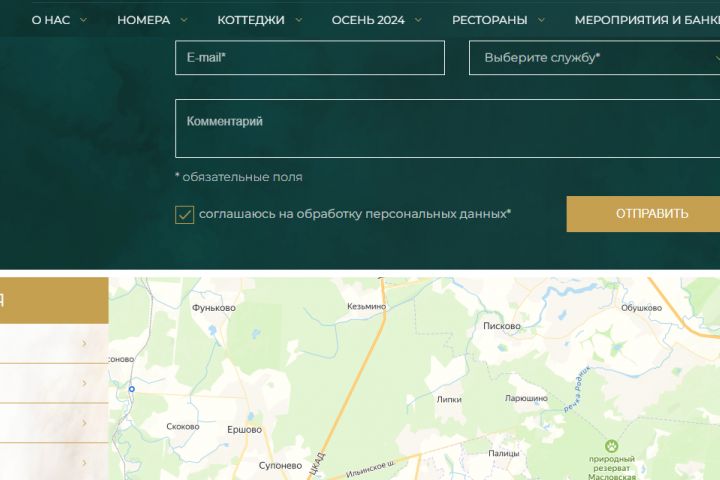Select the Липки label on the map
Image resolution: width=720 pixels, height=480 pixels.
(449, 400)
